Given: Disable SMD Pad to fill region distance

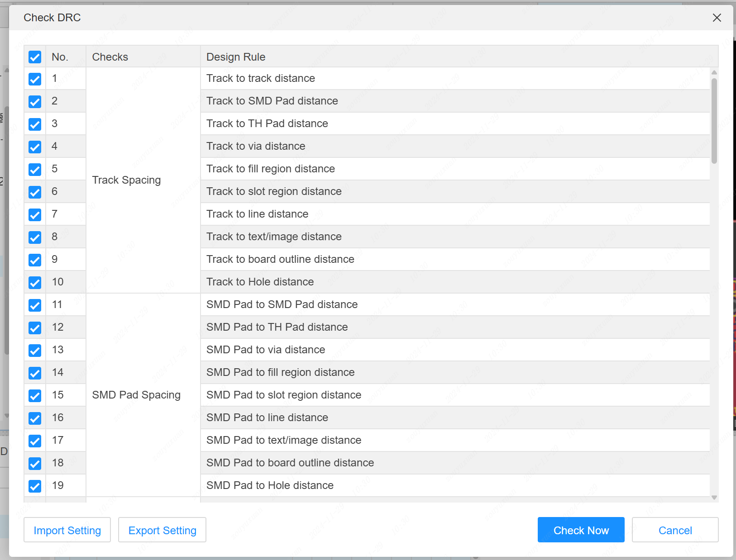Looking at the screenshot, I should 35,373.
